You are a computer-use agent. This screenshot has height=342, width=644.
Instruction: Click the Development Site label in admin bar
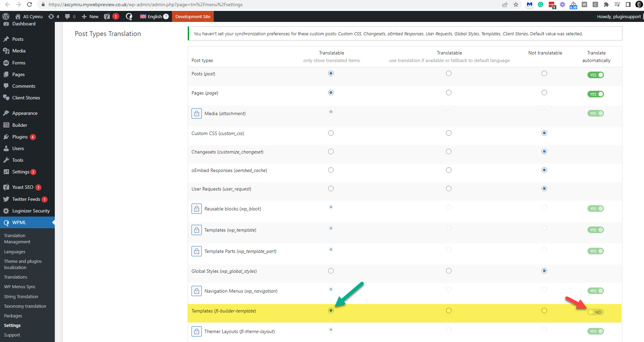(193, 16)
